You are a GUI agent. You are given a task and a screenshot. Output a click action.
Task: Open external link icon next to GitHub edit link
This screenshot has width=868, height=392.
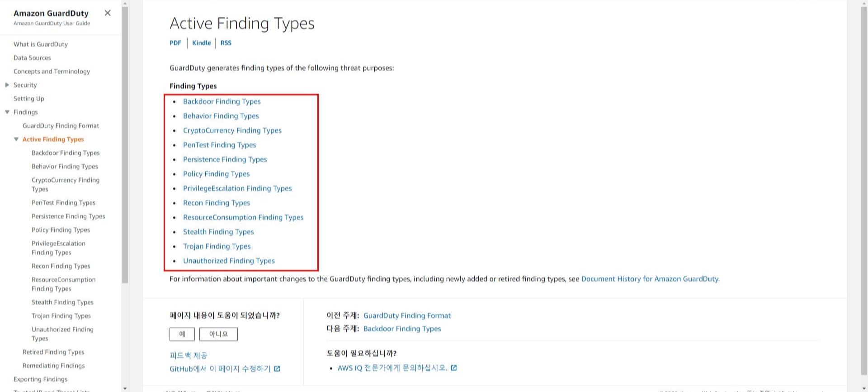pos(277,368)
